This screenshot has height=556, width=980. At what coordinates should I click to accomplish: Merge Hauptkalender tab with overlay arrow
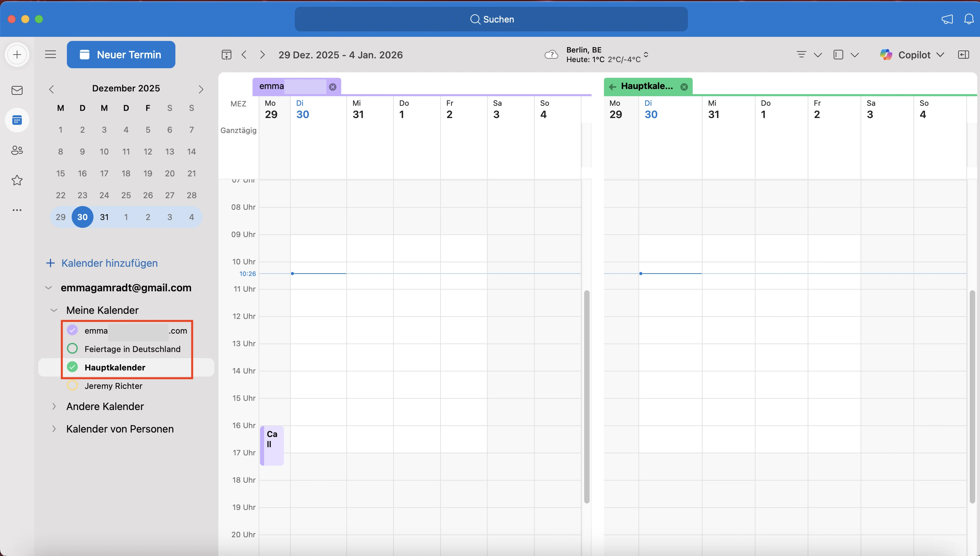click(x=612, y=87)
